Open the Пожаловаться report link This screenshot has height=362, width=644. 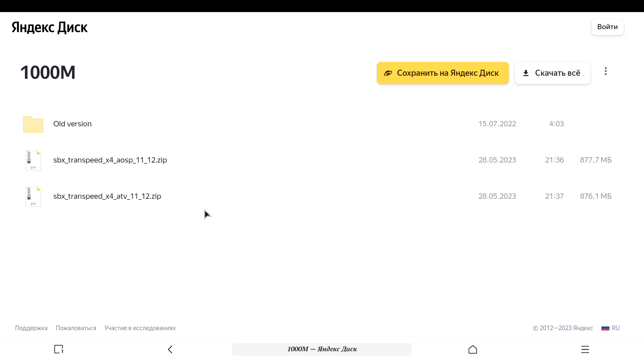click(76, 328)
